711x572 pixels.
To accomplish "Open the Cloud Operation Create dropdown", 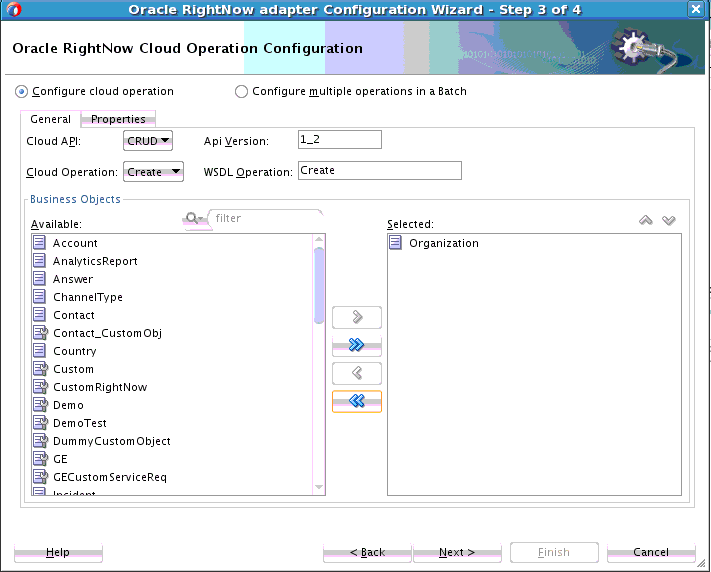I will click(x=153, y=172).
